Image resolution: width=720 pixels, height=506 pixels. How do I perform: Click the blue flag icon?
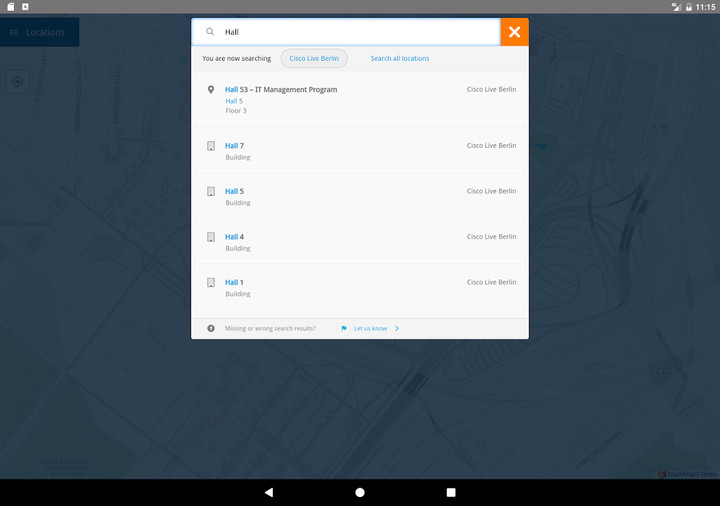[x=344, y=328]
